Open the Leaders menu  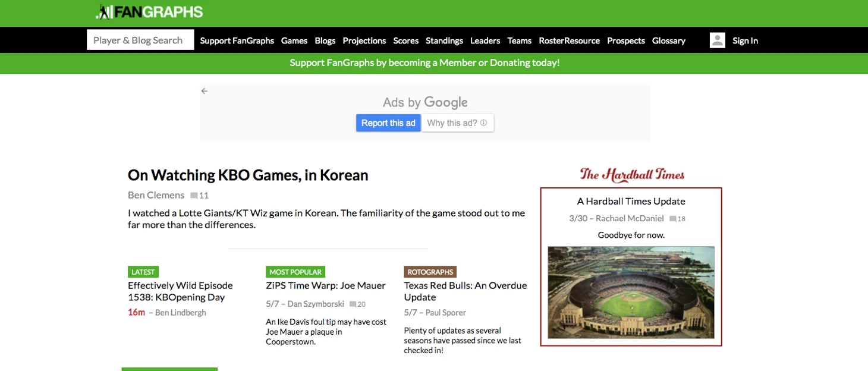[485, 40]
